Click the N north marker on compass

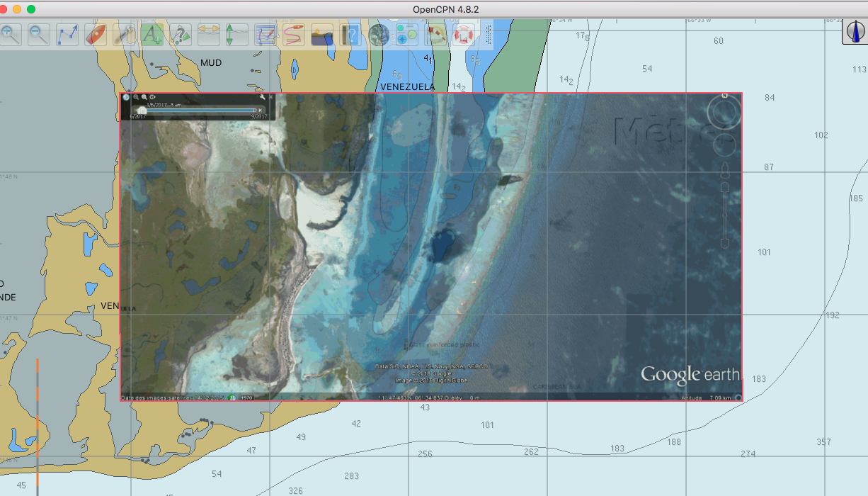pyautogui.click(x=724, y=95)
